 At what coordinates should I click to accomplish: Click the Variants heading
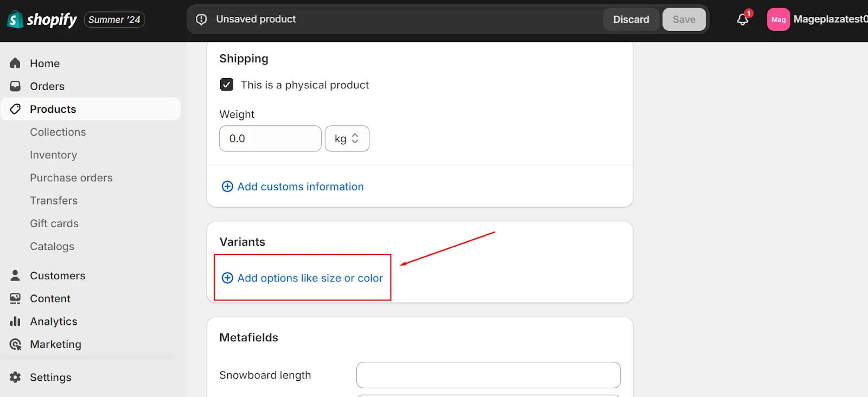[x=242, y=242]
